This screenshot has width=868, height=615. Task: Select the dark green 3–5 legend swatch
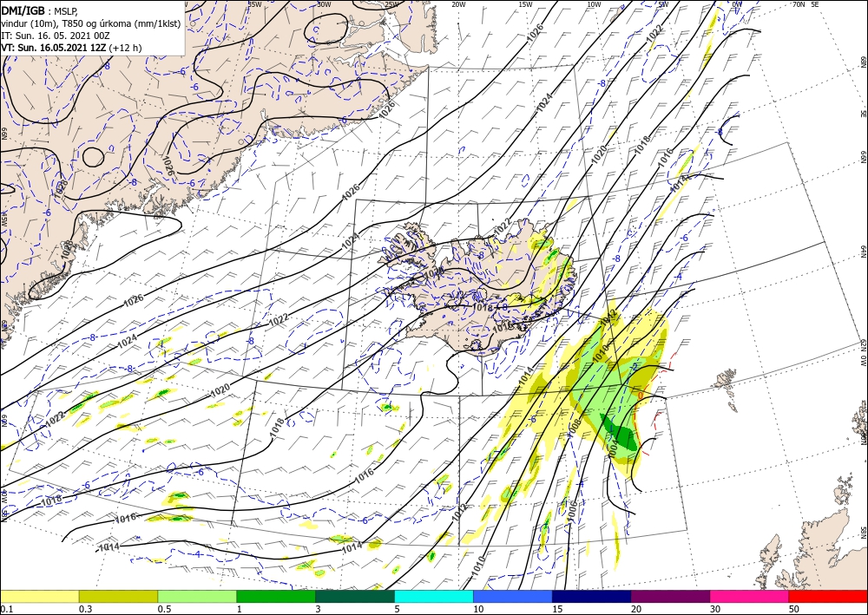click(355, 596)
